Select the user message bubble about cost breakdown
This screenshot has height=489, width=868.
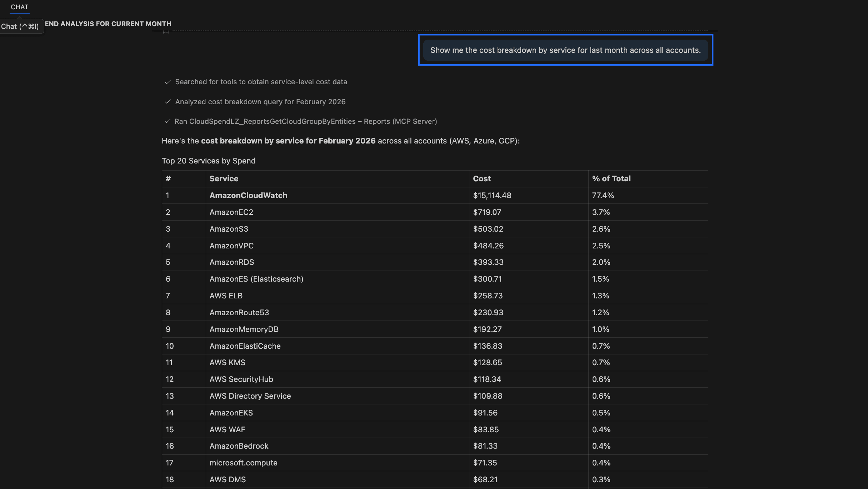pos(565,50)
